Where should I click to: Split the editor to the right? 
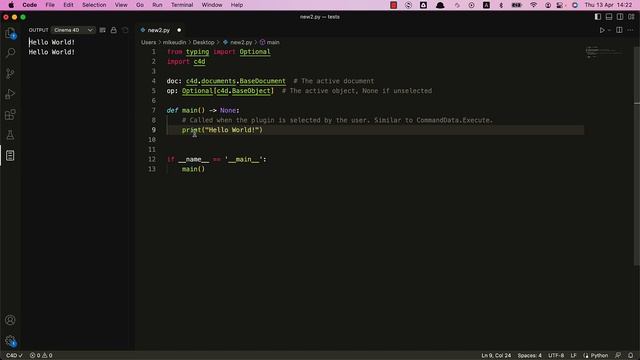click(619, 30)
